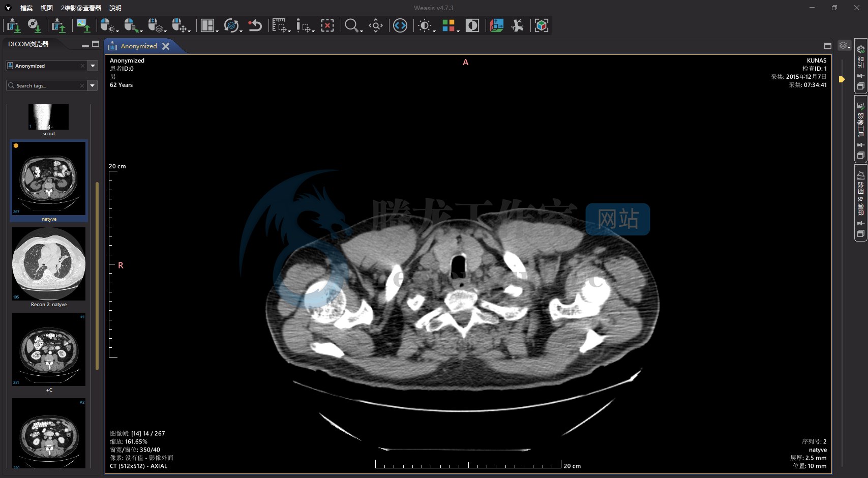
Task: Clear the Search tags field
Action: click(x=82, y=85)
